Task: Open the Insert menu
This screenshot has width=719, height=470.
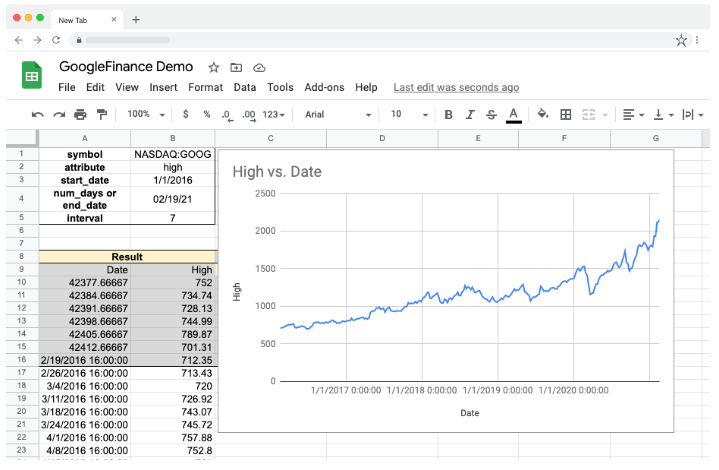Action: click(163, 88)
